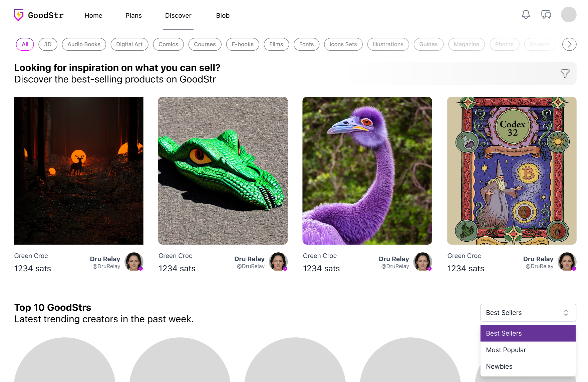Click @DruRelay handle under the purple bird
Screen dimensions: 588x382
pyautogui.click(x=395, y=266)
